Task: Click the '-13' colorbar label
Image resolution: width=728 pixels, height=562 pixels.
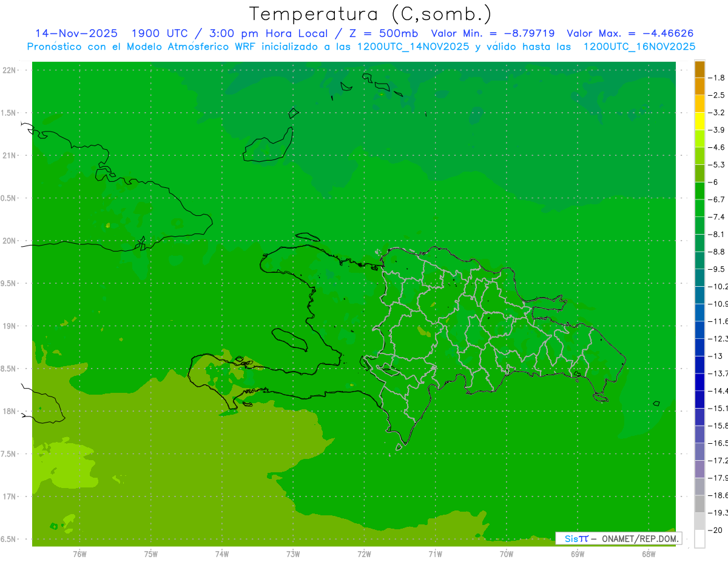Action: [715, 356]
